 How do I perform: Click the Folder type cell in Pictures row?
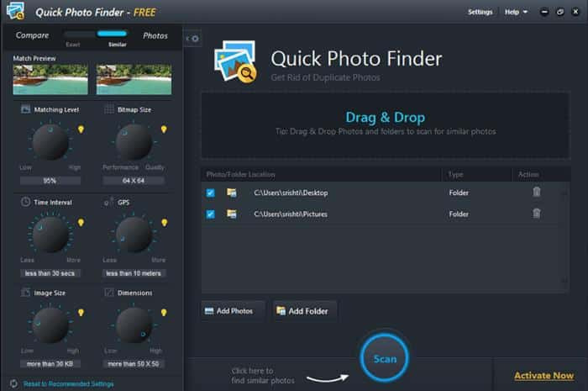(x=459, y=214)
